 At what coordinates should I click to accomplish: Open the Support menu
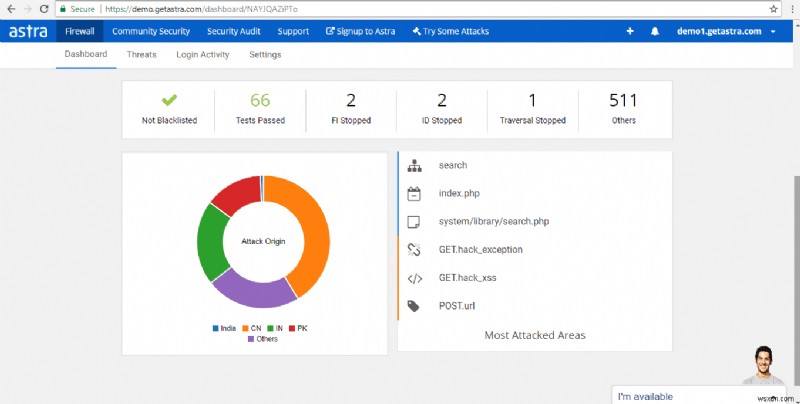tap(293, 31)
